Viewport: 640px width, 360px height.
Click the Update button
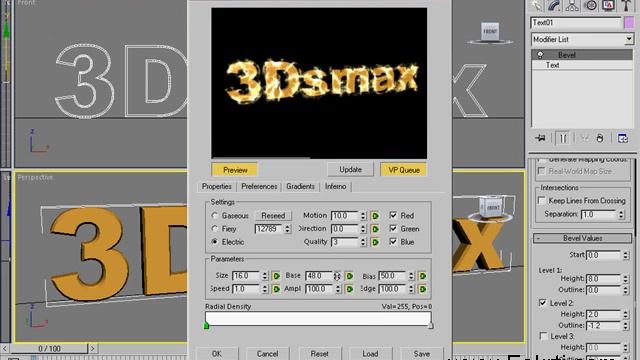point(350,169)
